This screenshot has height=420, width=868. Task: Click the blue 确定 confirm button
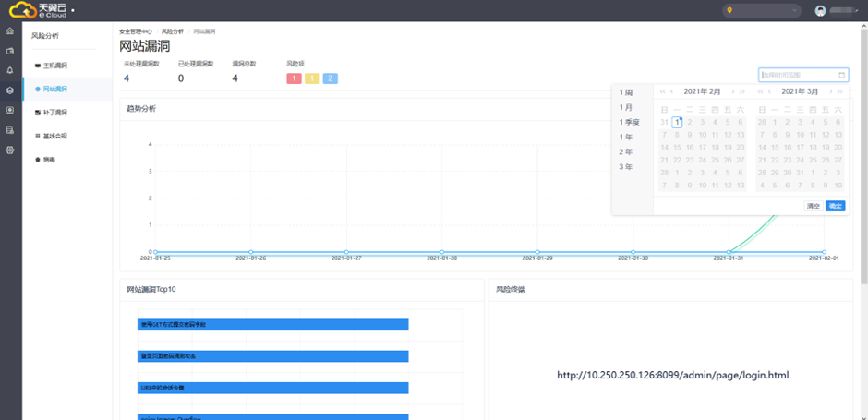[x=835, y=206]
